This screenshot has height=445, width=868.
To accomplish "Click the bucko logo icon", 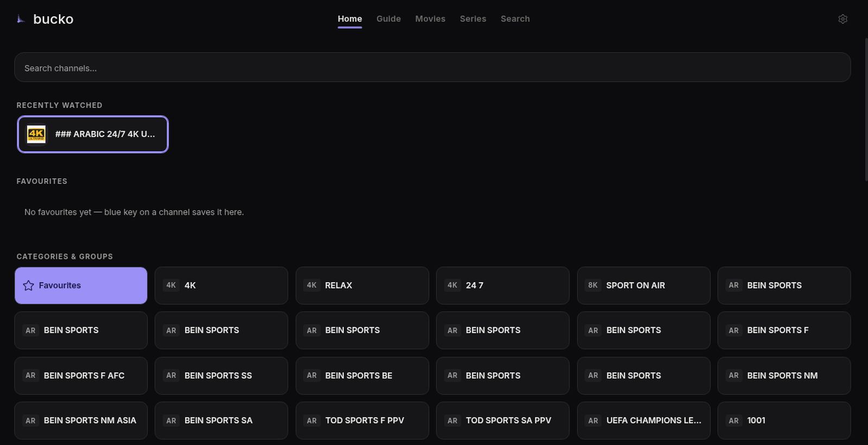I will (x=21, y=19).
